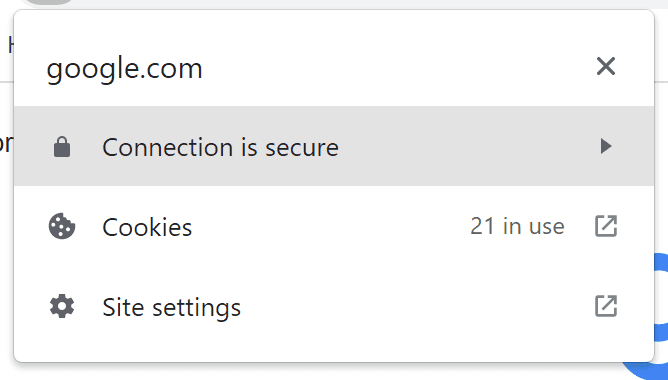This screenshot has height=380, width=668.
Task: Close the google.com site info popup
Action: (x=605, y=66)
